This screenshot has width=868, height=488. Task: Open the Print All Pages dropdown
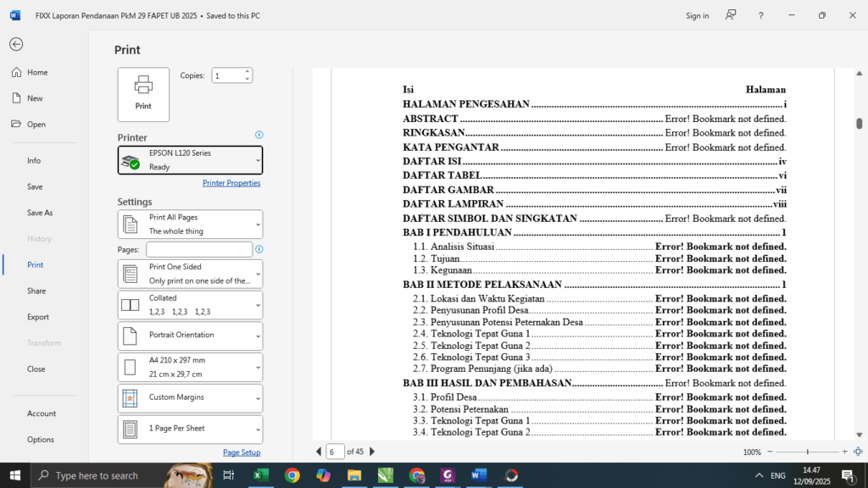tap(189, 224)
